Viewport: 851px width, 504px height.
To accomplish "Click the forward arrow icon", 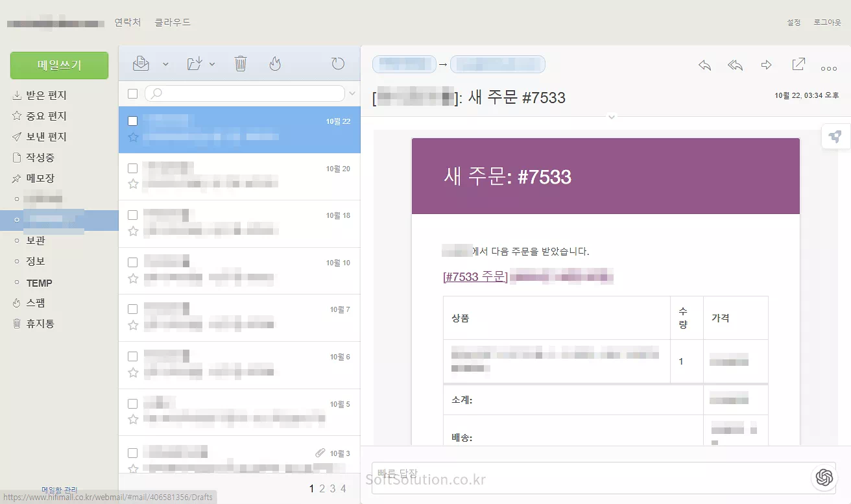I will (766, 65).
